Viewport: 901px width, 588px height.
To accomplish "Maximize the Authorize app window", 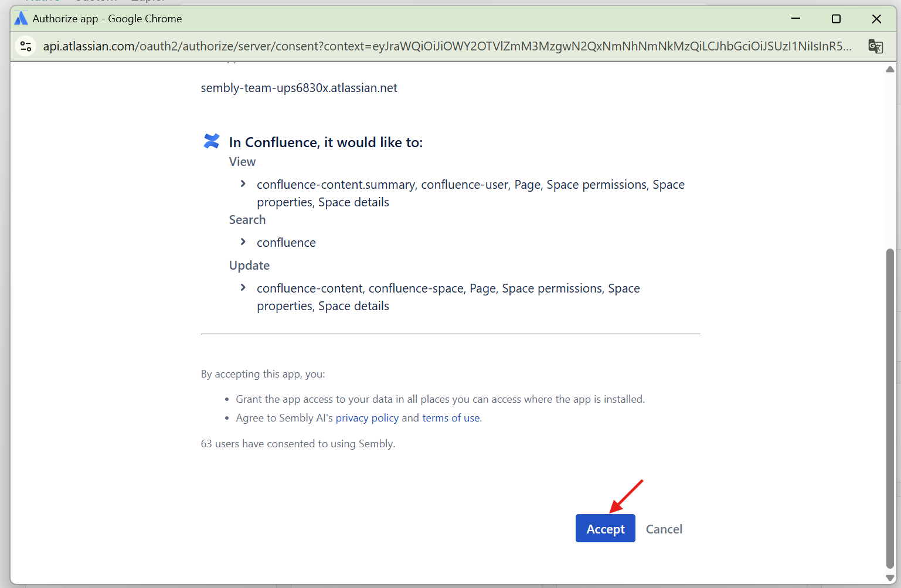I will pos(836,19).
